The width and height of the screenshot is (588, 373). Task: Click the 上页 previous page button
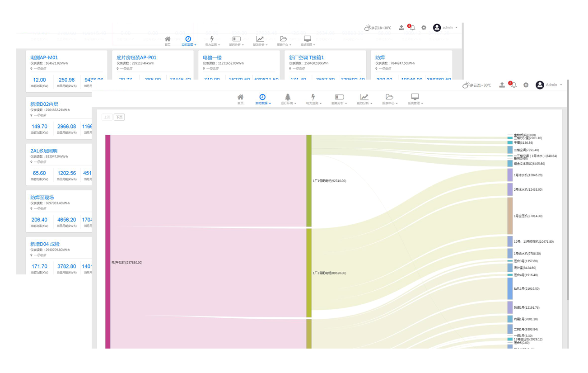(x=107, y=117)
